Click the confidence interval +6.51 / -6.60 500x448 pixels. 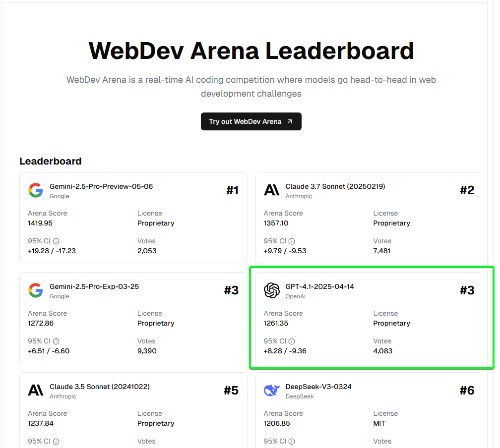pos(49,351)
